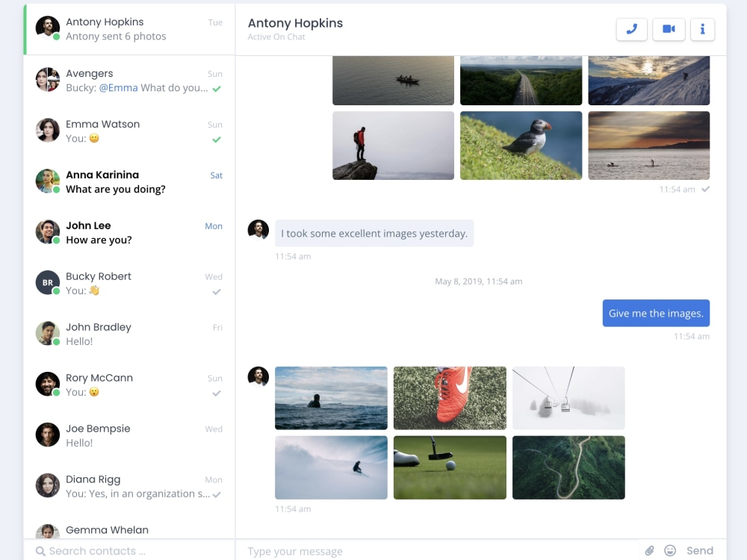Click the @Emma mention in Avengers preview

click(118, 87)
